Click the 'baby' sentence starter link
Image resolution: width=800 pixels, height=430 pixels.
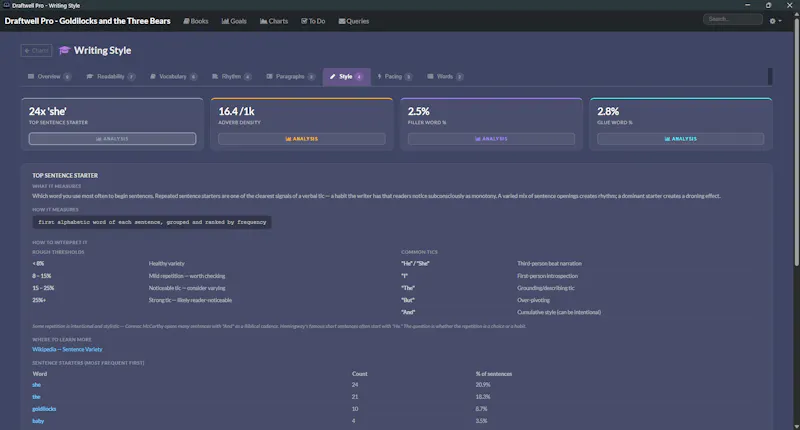pos(38,421)
